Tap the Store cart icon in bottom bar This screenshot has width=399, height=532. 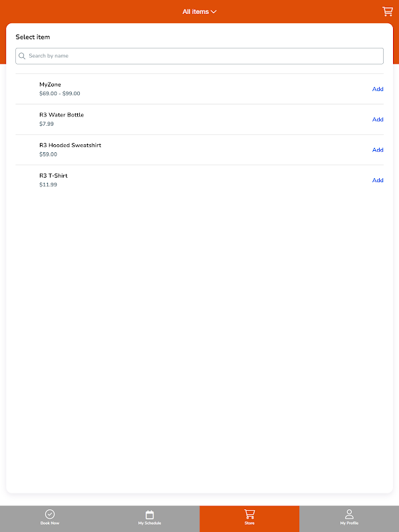pos(249,514)
